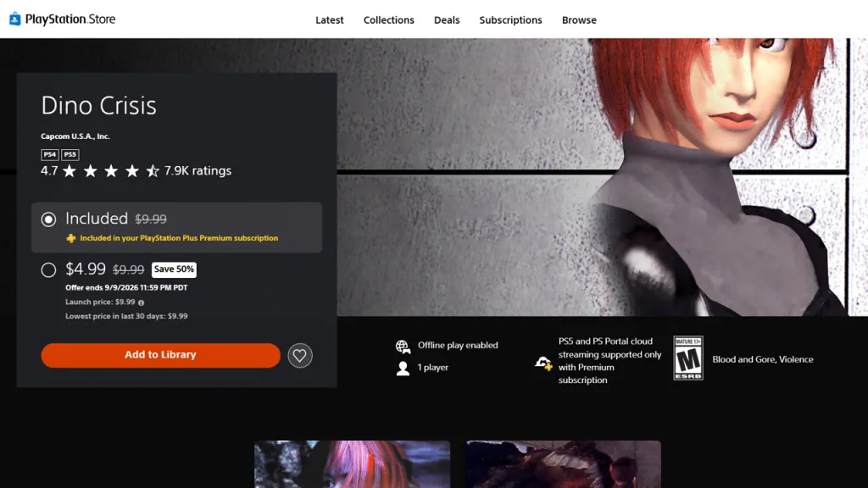Add game to wishlist with heart icon

(299, 355)
